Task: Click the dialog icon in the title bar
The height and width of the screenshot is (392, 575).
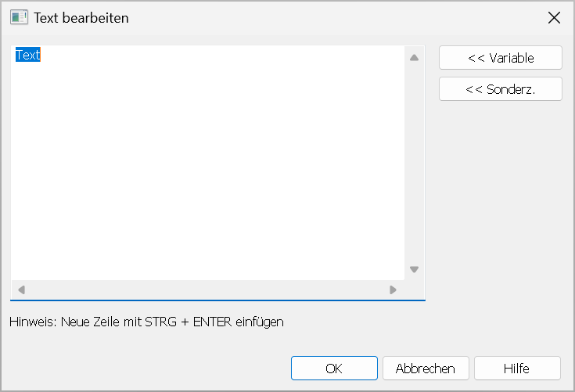Action: [x=19, y=17]
